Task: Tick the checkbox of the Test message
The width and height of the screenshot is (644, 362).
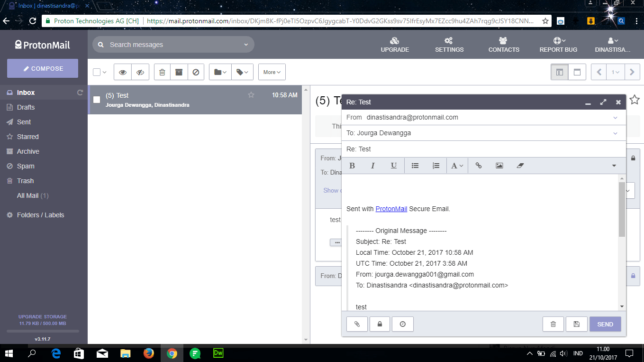Action: coord(97,100)
